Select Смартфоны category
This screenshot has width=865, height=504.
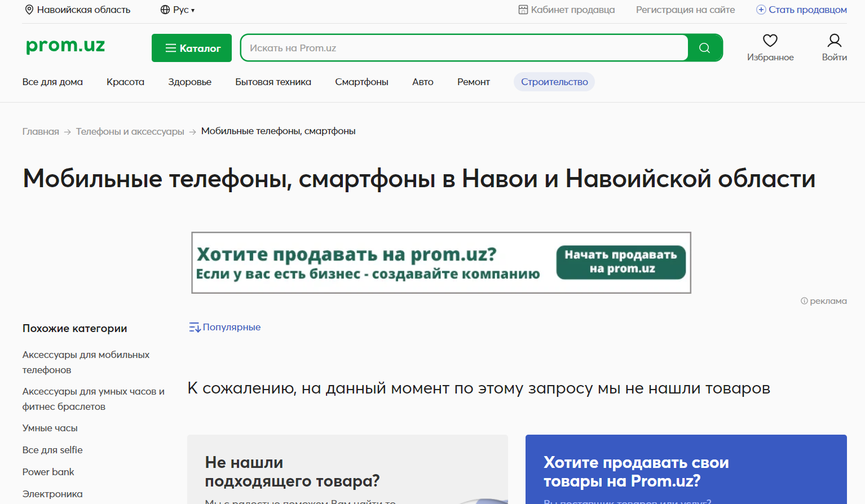pos(362,82)
